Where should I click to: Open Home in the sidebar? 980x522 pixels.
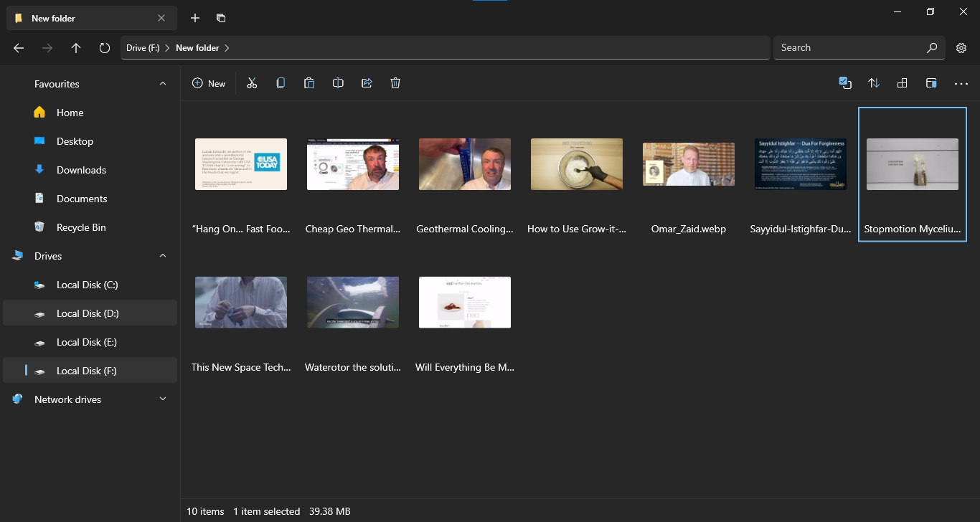click(90, 113)
